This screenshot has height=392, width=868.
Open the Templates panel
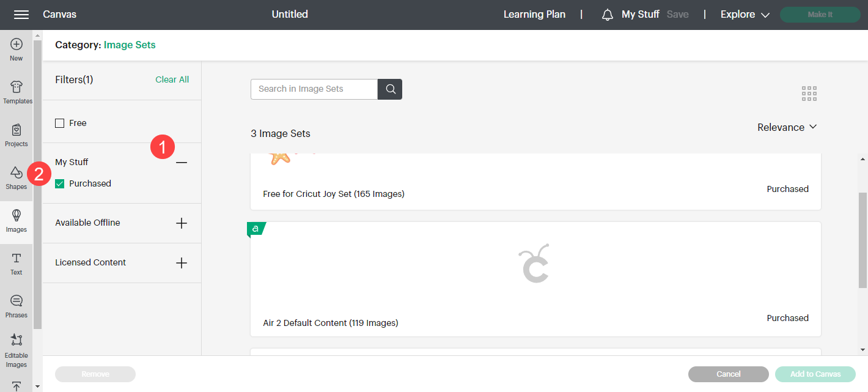pyautogui.click(x=17, y=92)
